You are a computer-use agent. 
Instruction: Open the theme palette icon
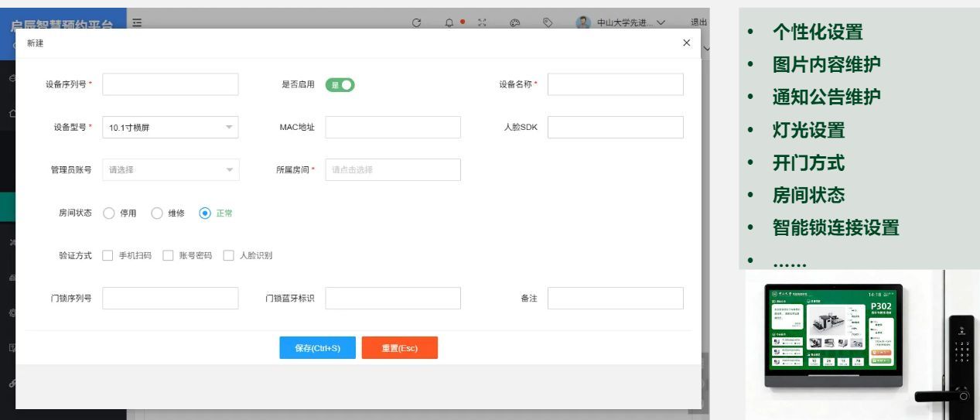click(515, 22)
